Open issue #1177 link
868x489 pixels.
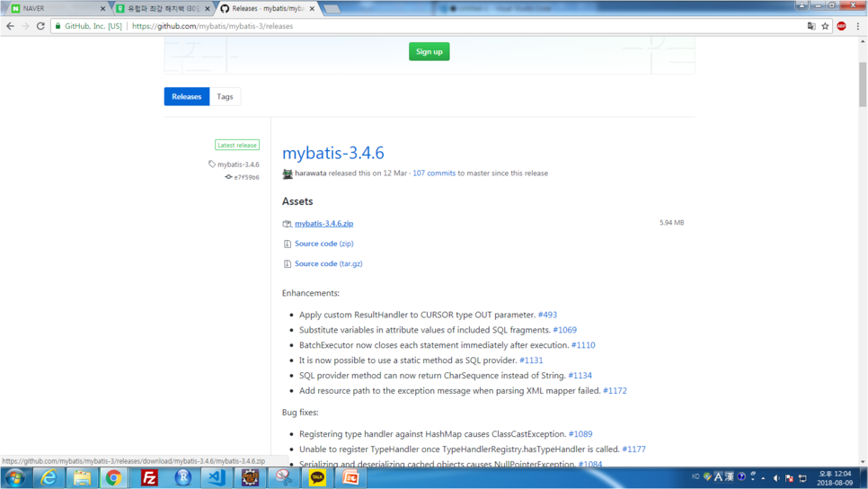tap(633, 449)
